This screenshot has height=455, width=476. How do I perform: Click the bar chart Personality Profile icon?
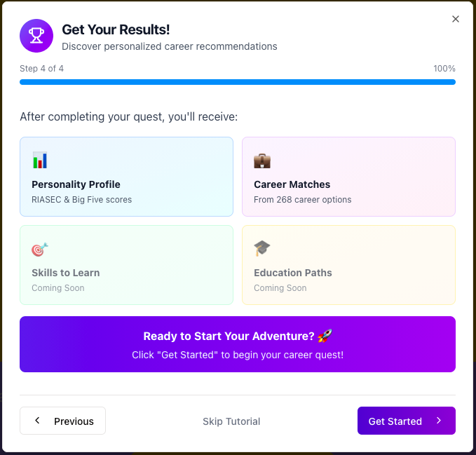(40, 161)
